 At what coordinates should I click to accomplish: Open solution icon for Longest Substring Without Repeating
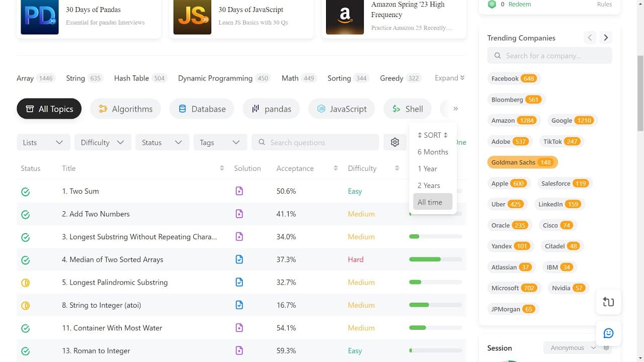(239, 236)
